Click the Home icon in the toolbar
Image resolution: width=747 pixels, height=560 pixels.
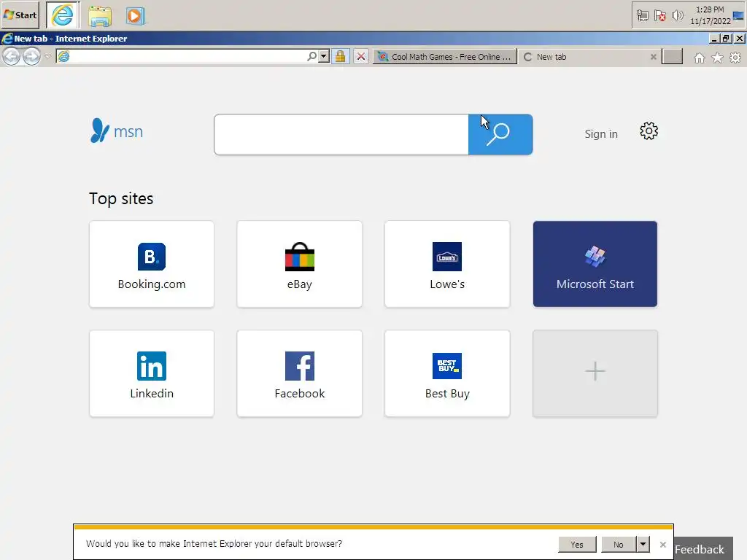(700, 58)
